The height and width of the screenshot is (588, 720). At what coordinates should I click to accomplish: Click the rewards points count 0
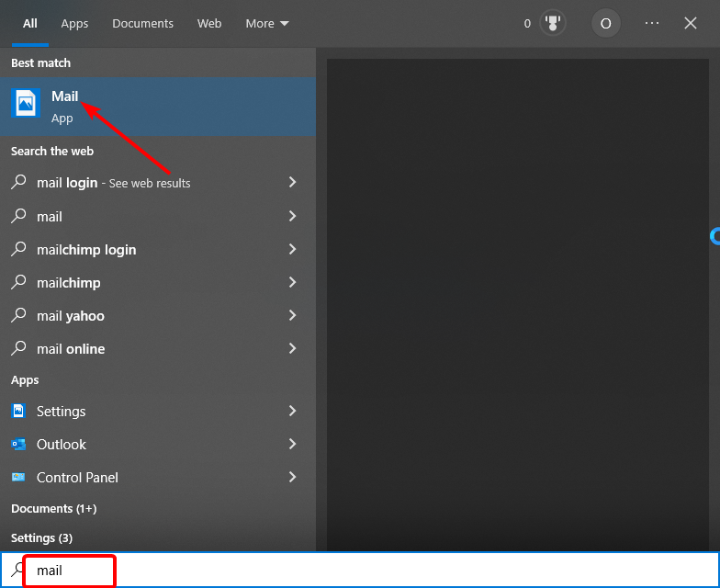point(527,24)
